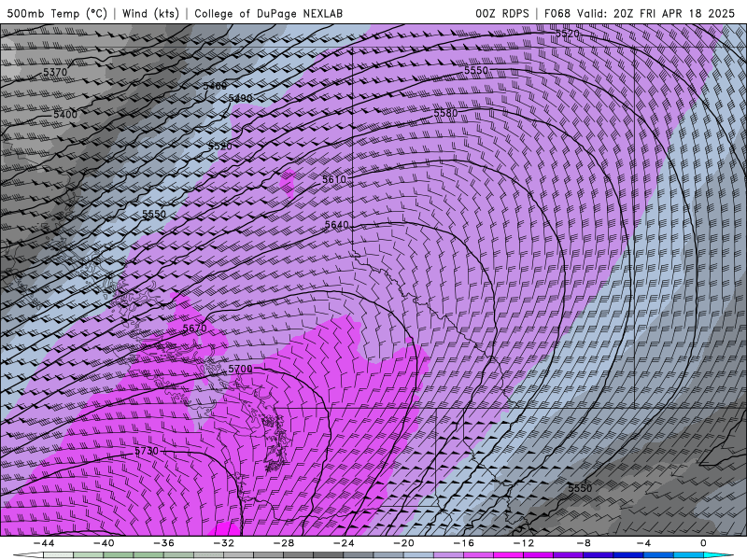Click the 5700 height contour label
The height and width of the screenshot is (560, 747).
(x=240, y=369)
